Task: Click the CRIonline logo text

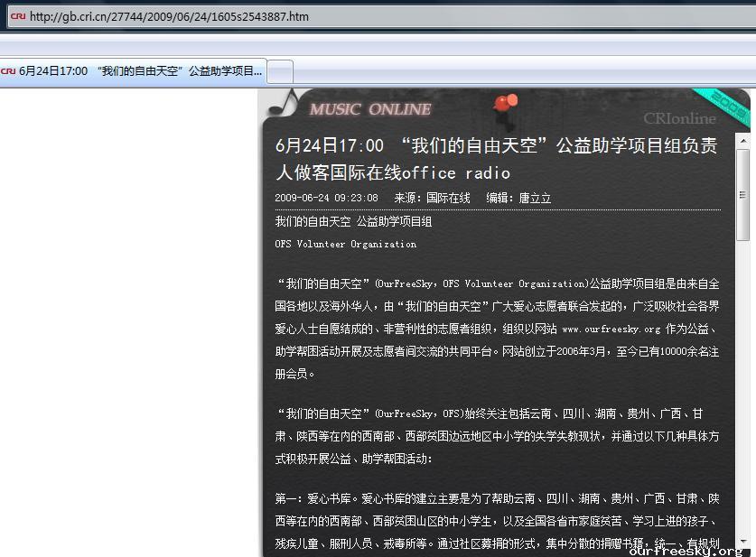Action: (679, 118)
